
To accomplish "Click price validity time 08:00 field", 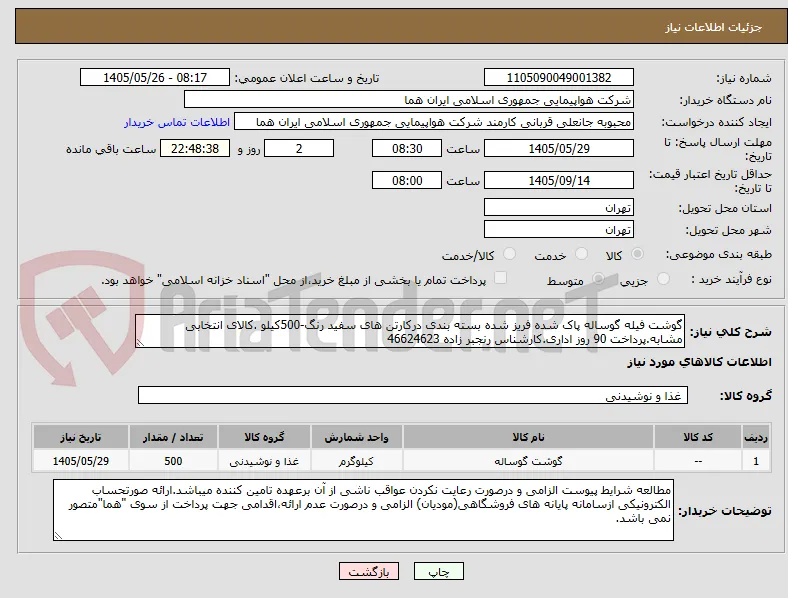I will 407,180.
